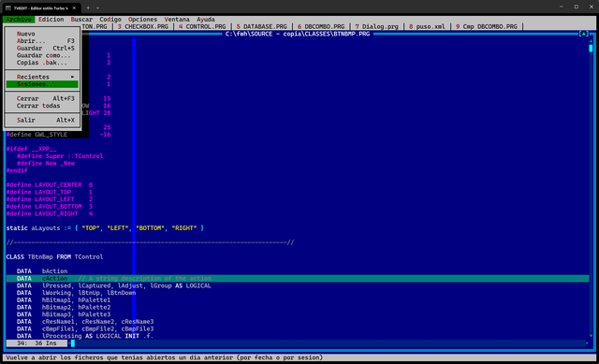Open Copias .bak... entry

click(x=42, y=63)
